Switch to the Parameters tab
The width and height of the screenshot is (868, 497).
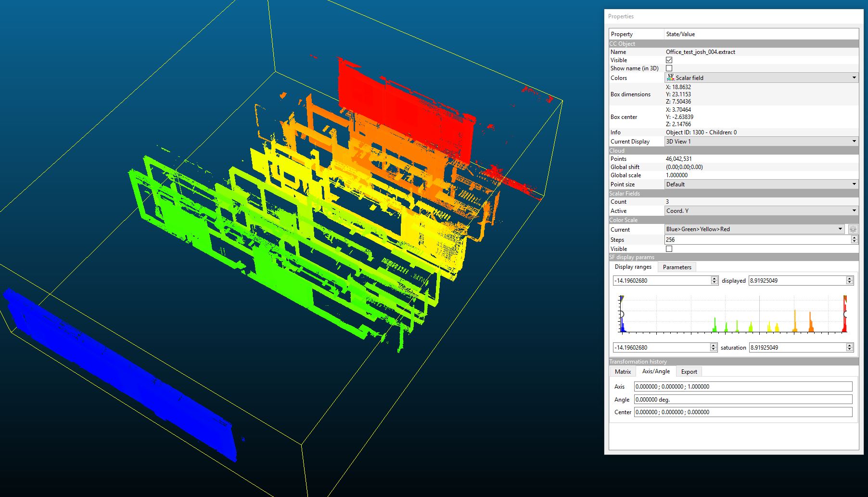click(677, 267)
